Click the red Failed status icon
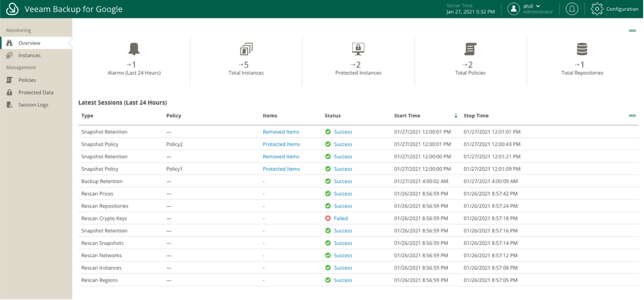 click(x=328, y=218)
